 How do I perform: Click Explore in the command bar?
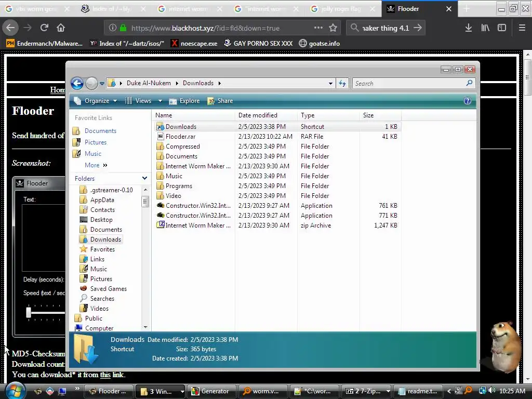(x=184, y=101)
